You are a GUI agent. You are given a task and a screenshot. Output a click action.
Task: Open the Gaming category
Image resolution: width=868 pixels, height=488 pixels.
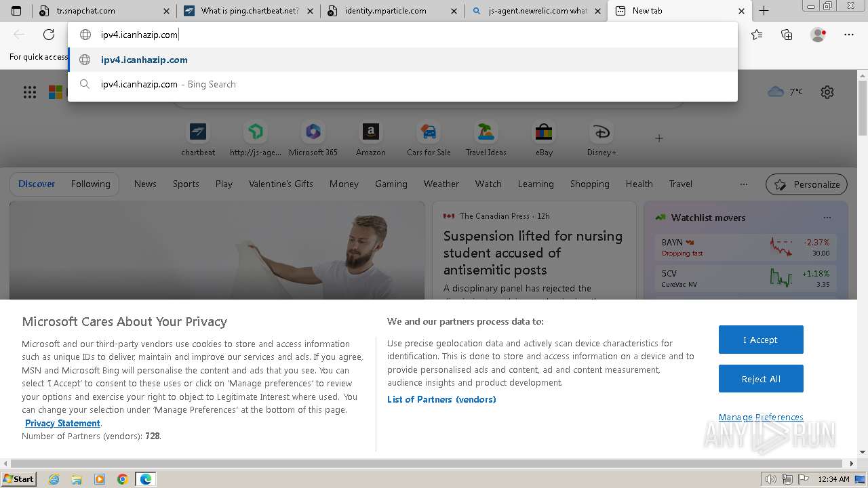[x=391, y=184]
